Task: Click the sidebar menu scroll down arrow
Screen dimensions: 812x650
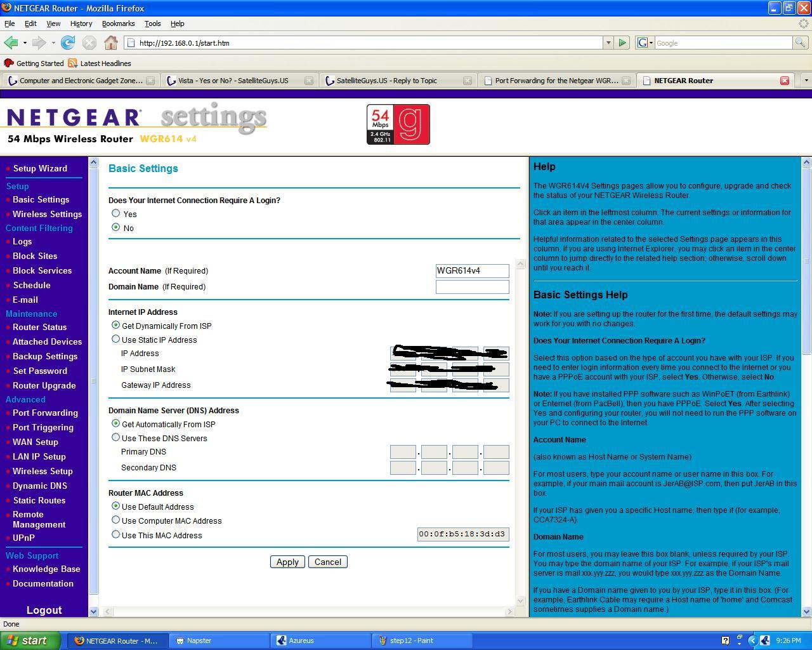Action: pos(93,611)
